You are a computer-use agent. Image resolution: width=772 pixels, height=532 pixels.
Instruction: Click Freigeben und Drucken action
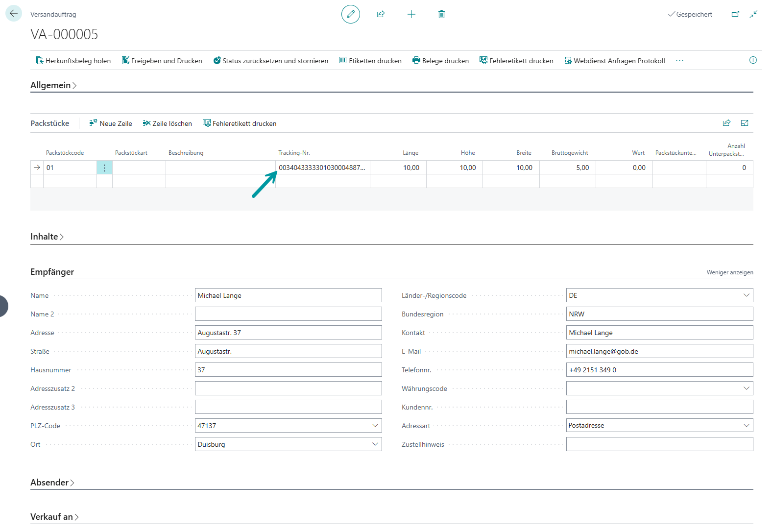(162, 61)
